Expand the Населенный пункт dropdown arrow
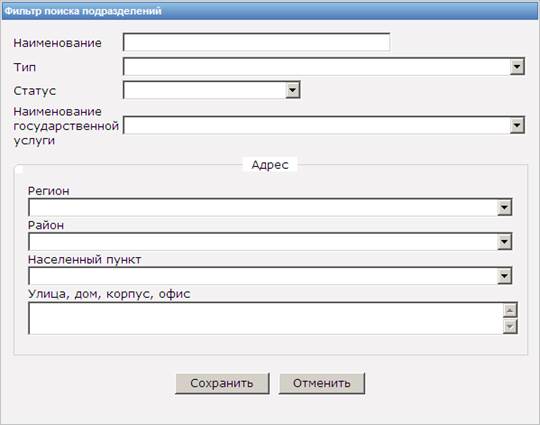Viewport: 540px width, 425px height. pos(504,276)
